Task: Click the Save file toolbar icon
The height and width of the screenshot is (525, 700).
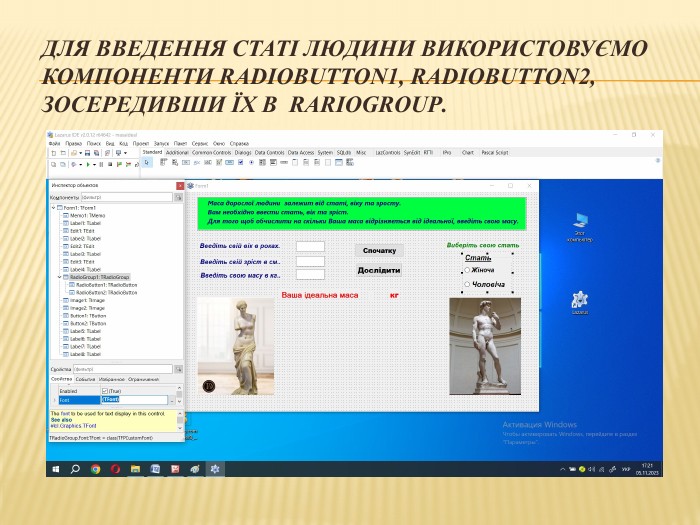Action: (88, 153)
